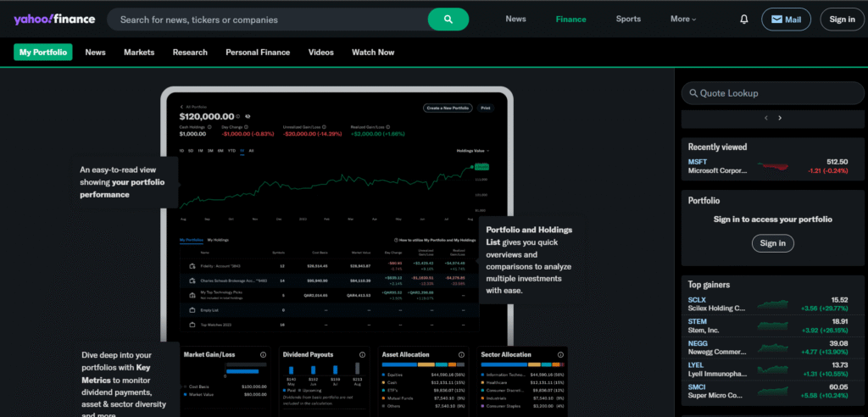Screen dimensions: 868x417
Task: Click the green search magnifier button
Action: pyautogui.click(x=448, y=19)
